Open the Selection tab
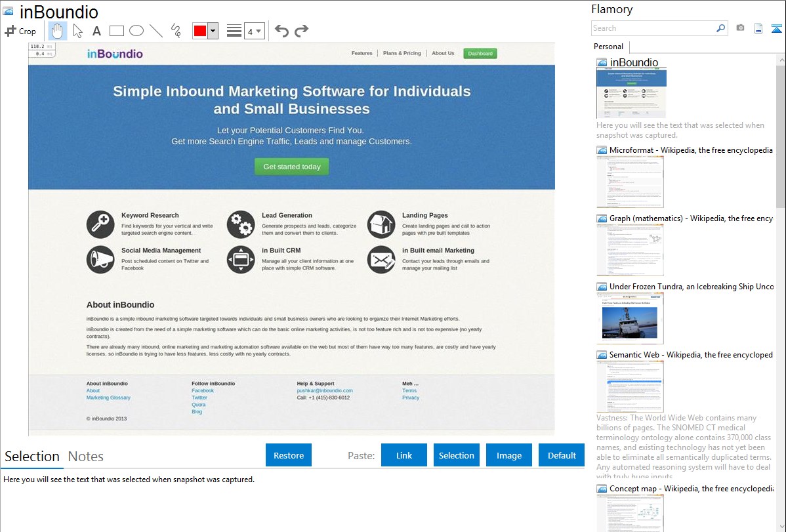This screenshot has height=532, width=786. click(x=32, y=457)
